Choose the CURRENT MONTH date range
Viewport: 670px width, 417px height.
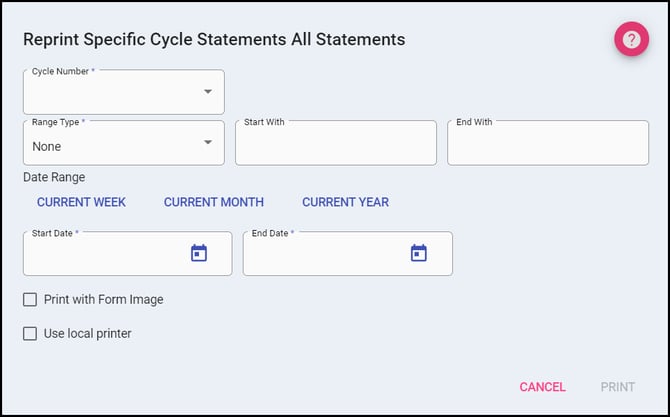coord(214,202)
